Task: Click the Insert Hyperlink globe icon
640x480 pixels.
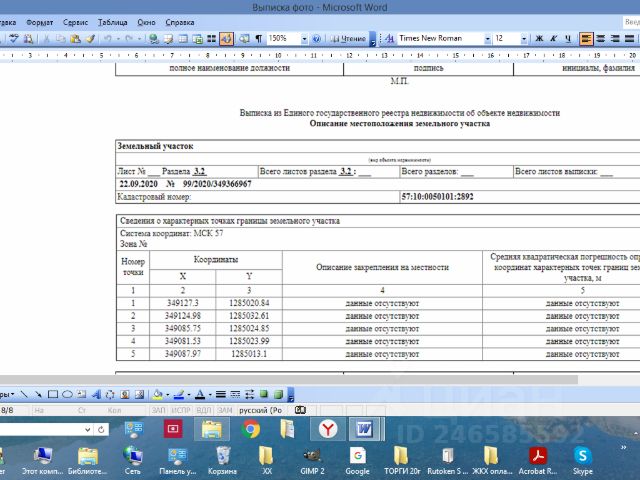Action: pyautogui.click(x=154, y=39)
